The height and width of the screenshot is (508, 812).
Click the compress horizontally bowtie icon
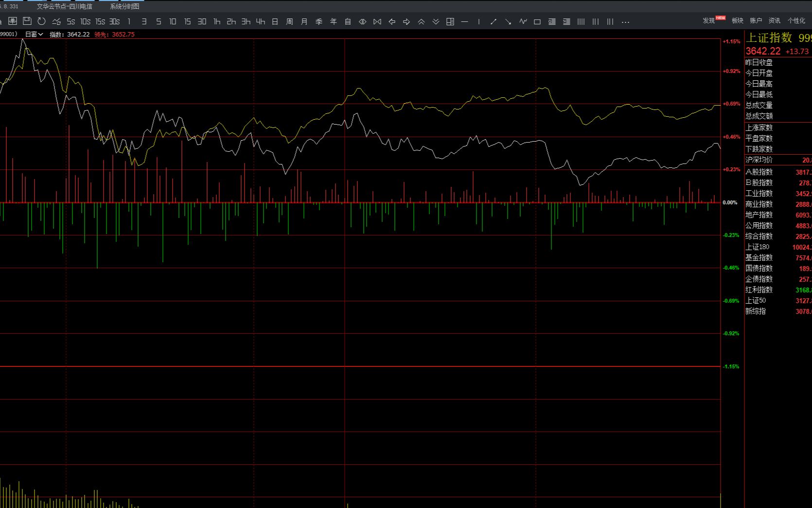click(377, 21)
